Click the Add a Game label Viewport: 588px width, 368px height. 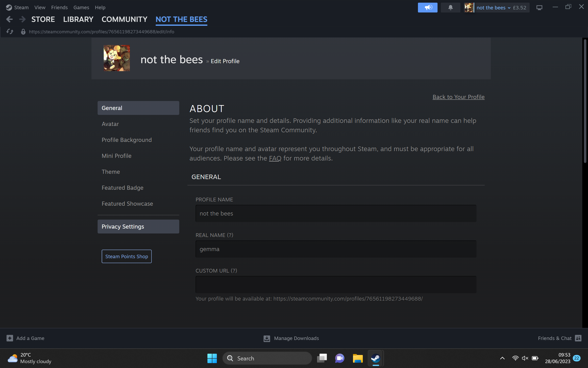point(30,338)
